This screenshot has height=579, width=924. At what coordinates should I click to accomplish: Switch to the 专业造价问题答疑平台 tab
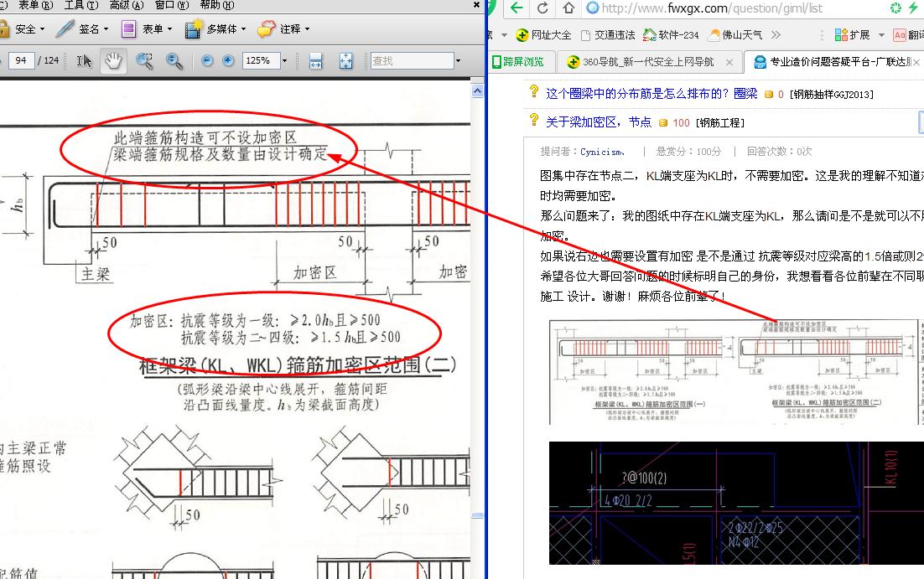coord(833,61)
